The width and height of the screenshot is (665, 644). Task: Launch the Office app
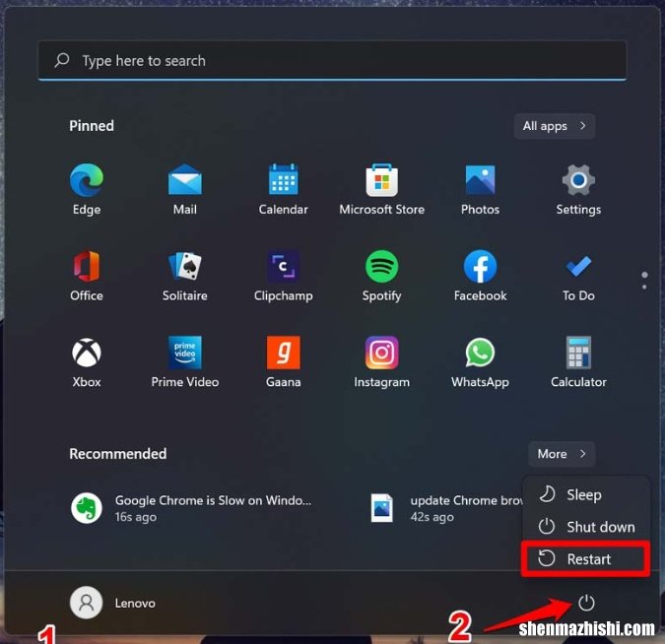point(87,276)
